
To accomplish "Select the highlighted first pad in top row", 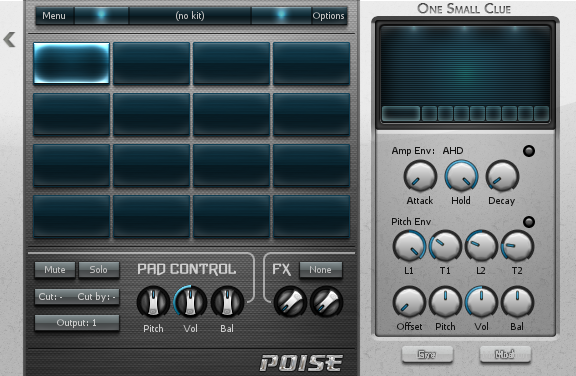I will (72, 63).
